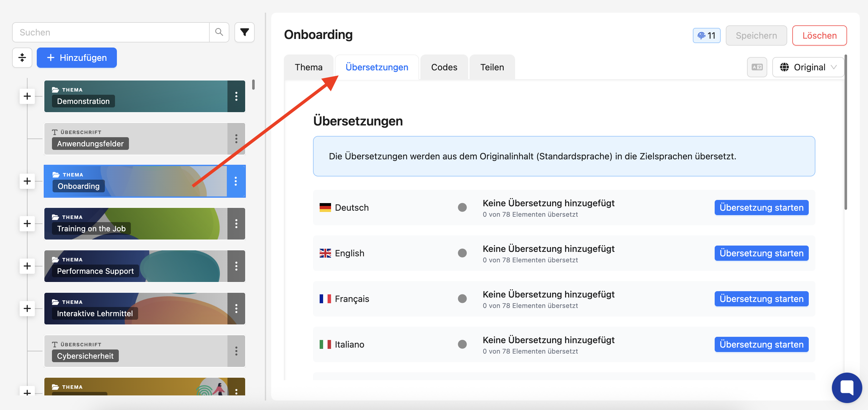Open three-dot menu for Anwendungsfelder
Screen dimensions: 868x410
(236, 139)
